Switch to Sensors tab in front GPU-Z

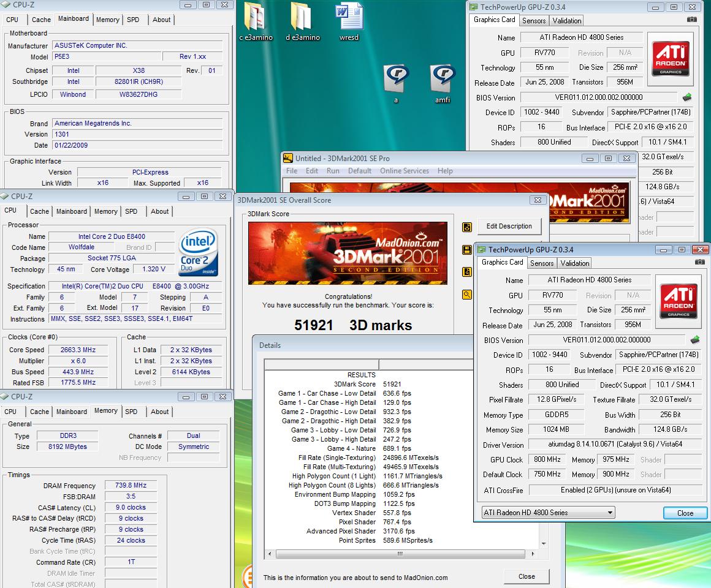click(x=542, y=263)
